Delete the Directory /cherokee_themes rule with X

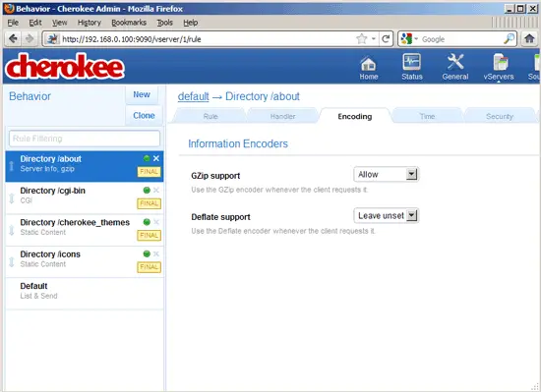tap(156, 222)
